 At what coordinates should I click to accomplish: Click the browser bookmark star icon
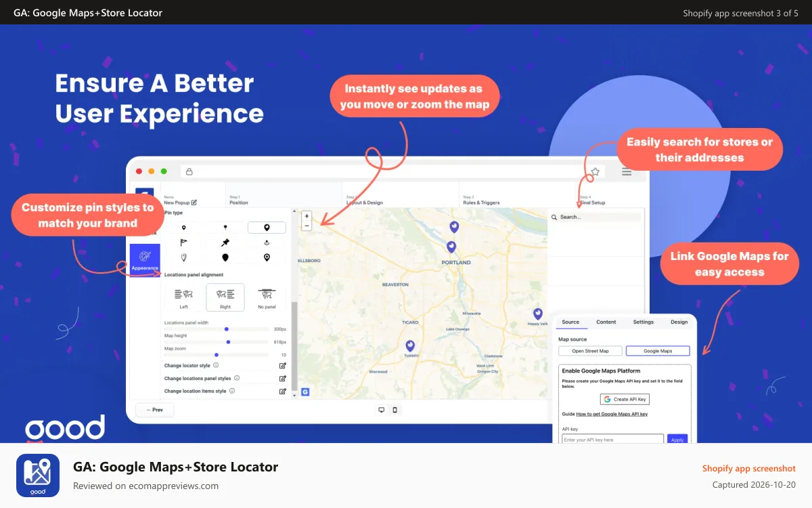[x=595, y=172]
